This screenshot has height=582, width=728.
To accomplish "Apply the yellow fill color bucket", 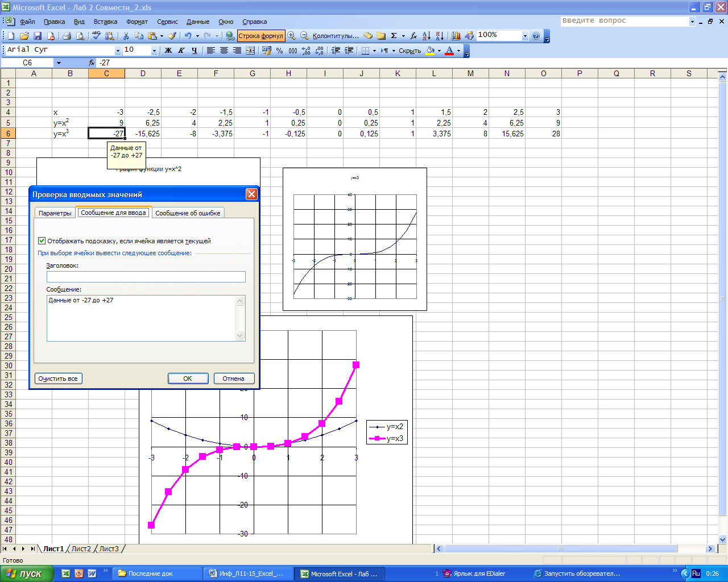I will (430, 51).
